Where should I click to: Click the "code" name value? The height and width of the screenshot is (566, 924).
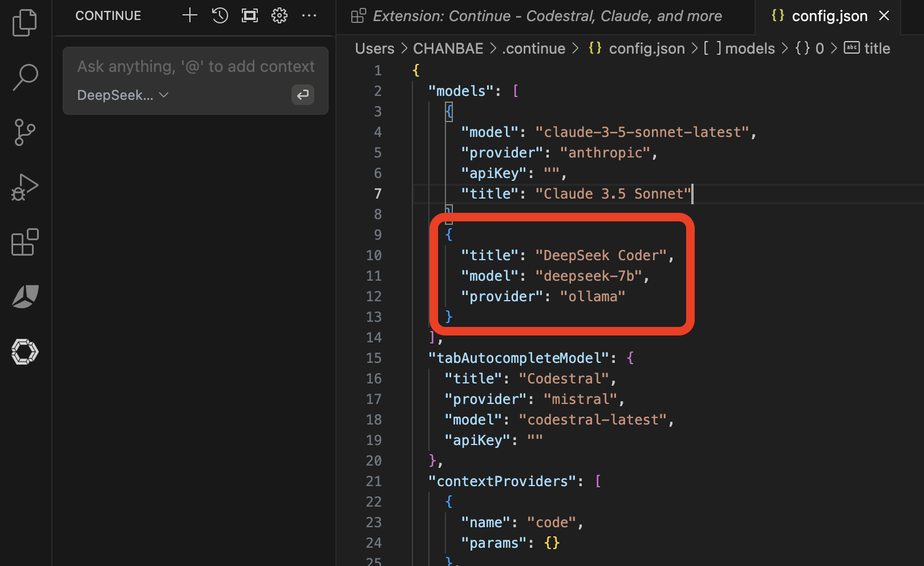pos(552,522)
